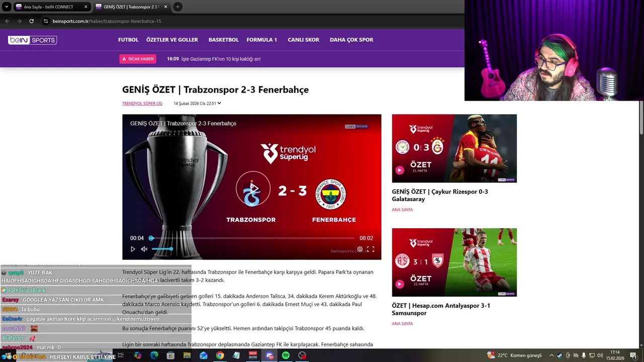Open a new browser tab
Screen dimensions: 644x362
coord(178,7)
